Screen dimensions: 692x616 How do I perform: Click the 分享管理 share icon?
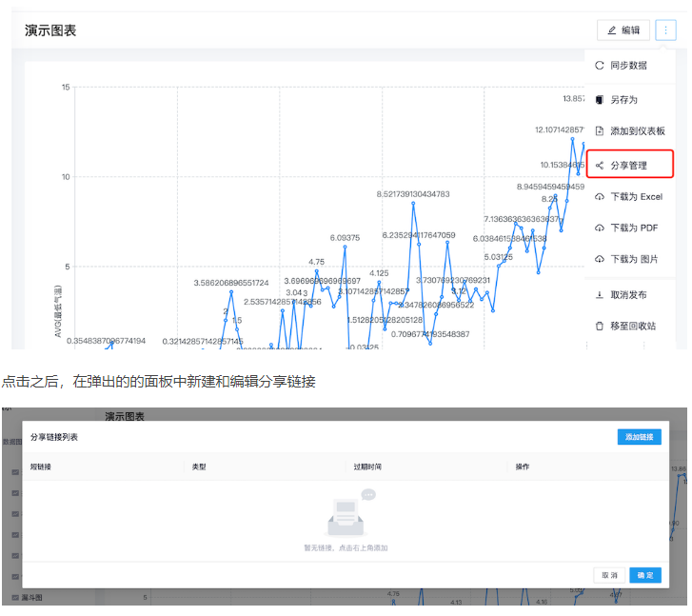600,166
